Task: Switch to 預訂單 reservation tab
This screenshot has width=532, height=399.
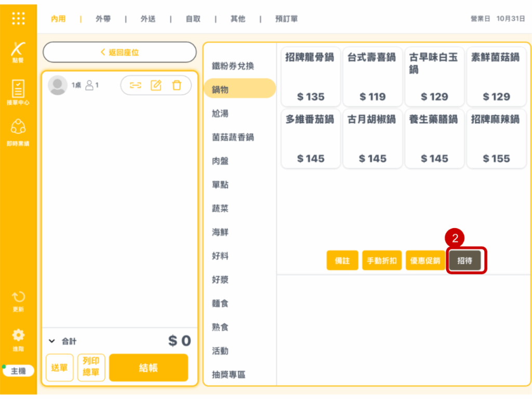Action: (x=286, y=19)
